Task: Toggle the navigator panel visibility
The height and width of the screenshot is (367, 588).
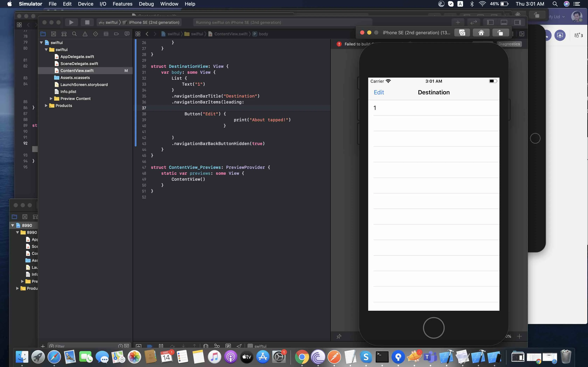Action: (490, 22)
